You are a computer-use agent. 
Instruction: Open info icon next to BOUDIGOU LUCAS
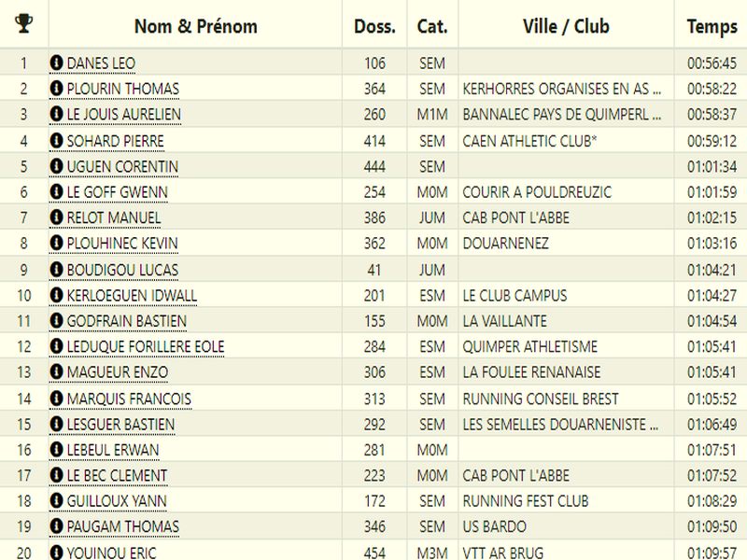56,270
